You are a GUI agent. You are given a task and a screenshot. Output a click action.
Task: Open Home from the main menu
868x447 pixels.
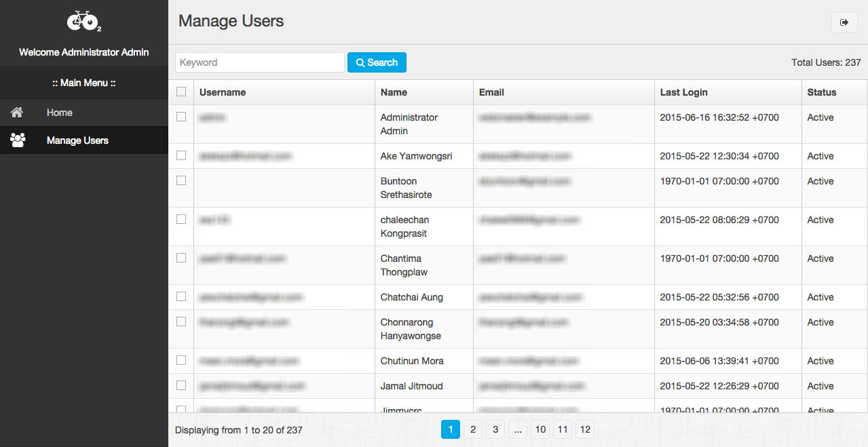point(60,113)
